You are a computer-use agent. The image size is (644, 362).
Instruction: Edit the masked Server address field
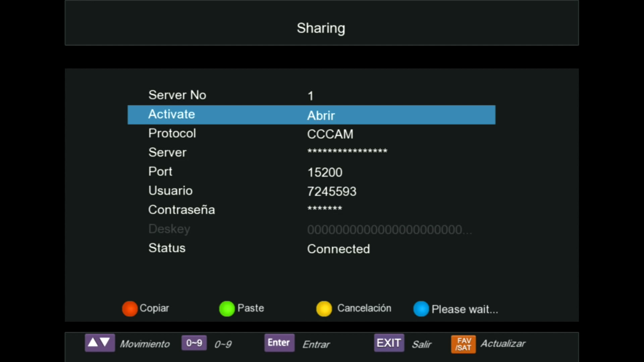pyautogui.click(x=347, y=152)
